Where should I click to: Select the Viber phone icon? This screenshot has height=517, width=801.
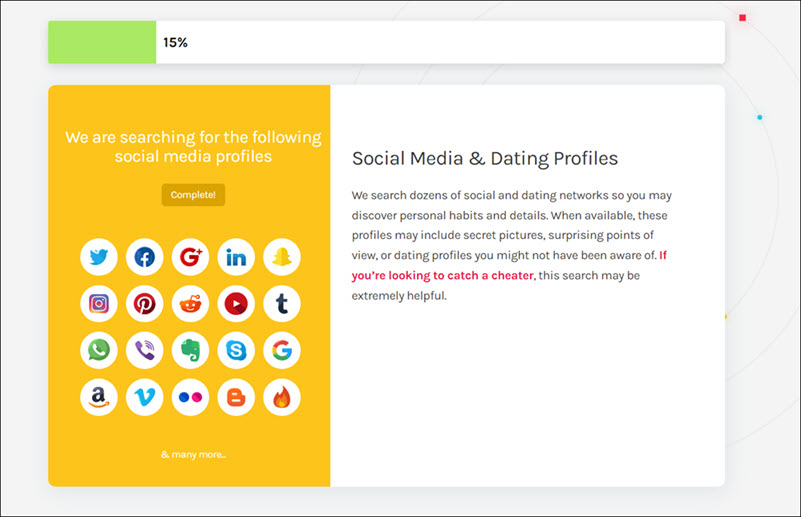tap(145, 350)
